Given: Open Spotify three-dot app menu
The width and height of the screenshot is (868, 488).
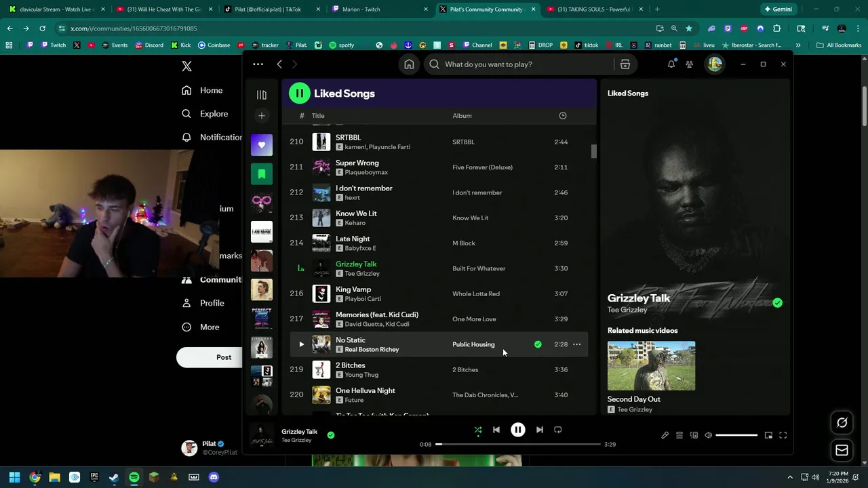Looking at the screenshot, I should coord(258,64).
